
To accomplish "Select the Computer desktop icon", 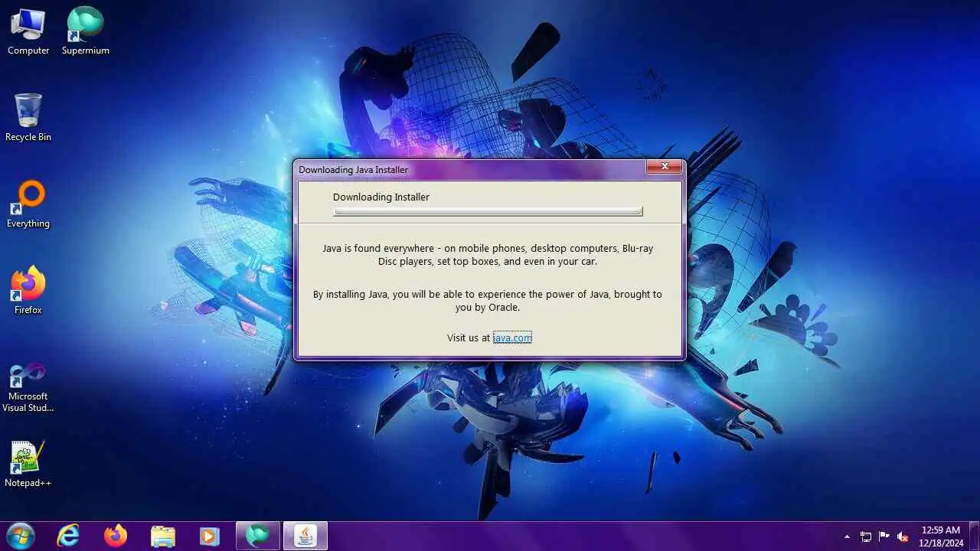I will pyautogui.click(x=28, y=31).
